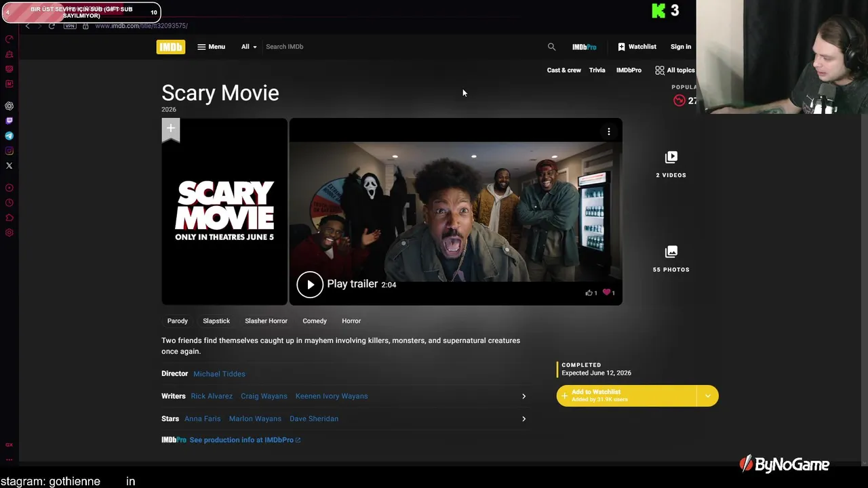Click the browser reload button

pos(52,26)
